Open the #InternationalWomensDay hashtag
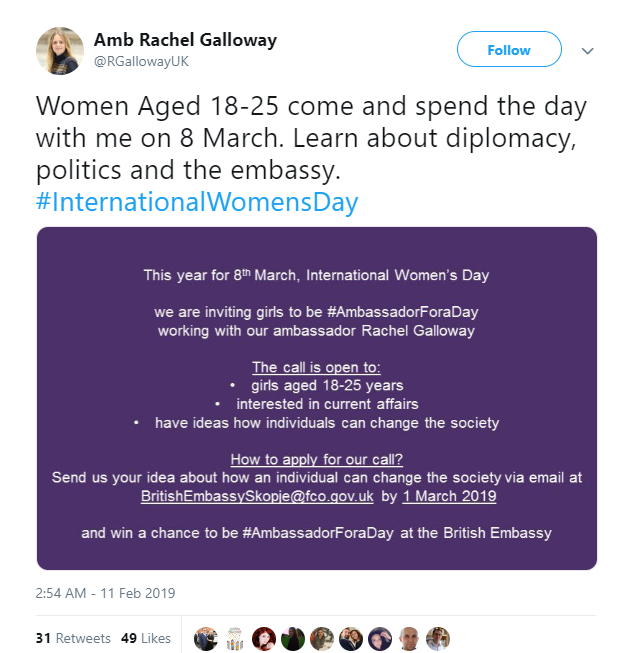619x653 pixels. coord(197,202)
